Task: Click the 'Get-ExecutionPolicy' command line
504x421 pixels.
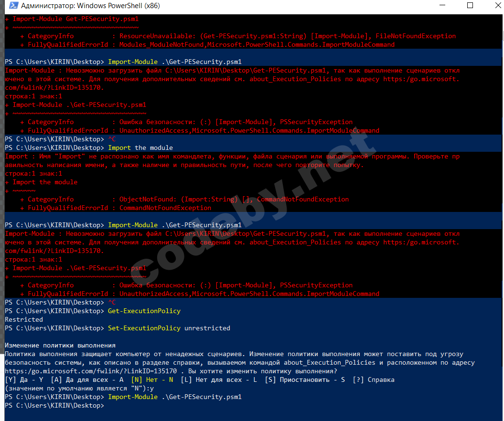Action: (x=93, y=311)
